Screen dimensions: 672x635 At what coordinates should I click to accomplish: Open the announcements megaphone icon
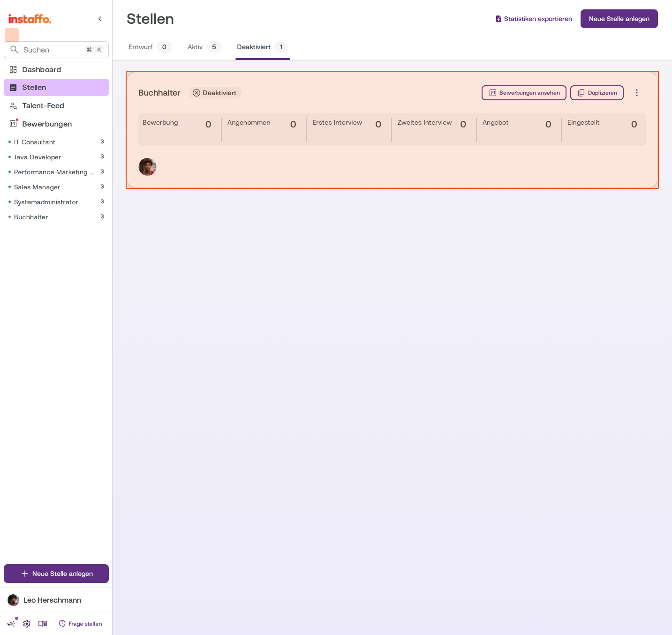(x=11, y=624)
